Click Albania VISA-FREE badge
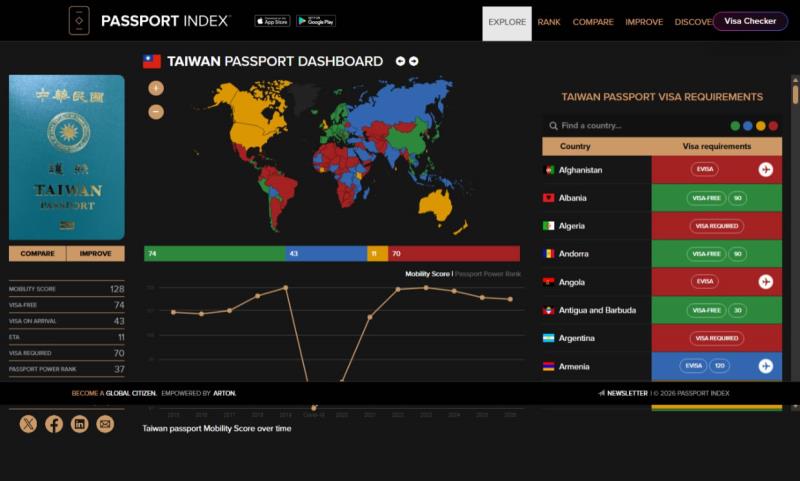This screenshot has width=800, height=481. 706,198
